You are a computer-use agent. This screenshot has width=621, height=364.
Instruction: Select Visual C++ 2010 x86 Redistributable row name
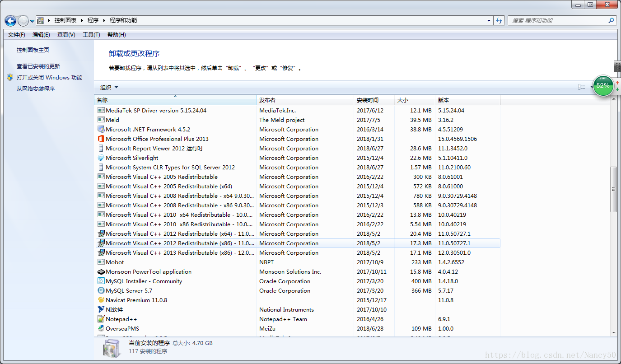(179, 224)
